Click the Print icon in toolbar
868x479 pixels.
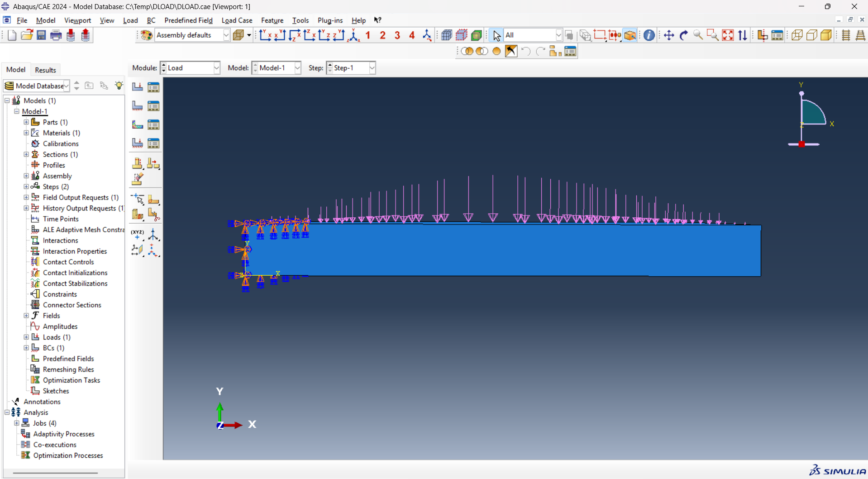click(56, 35)
